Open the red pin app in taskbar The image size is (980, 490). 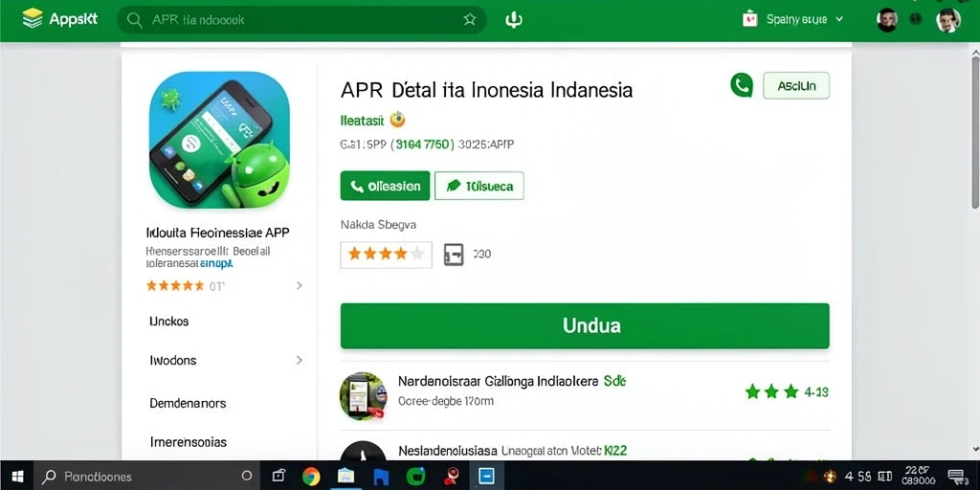click(452, 477)
